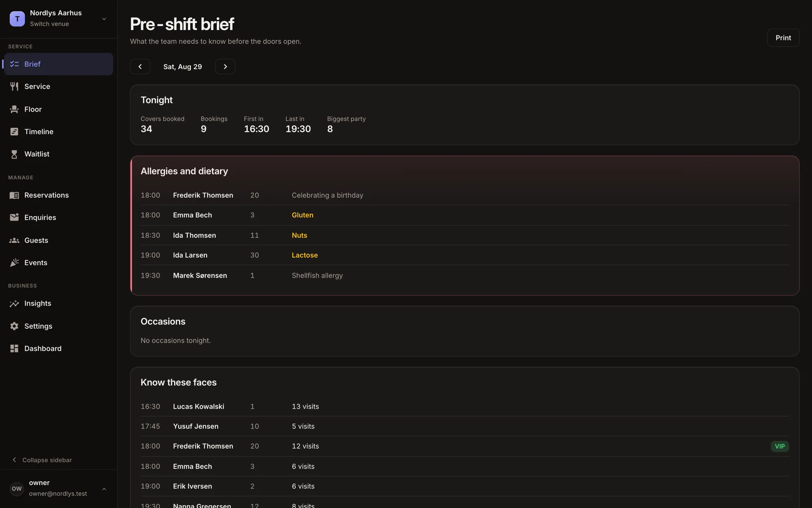Select Ida Larsen allergy row name
The width and height of the screenshot is (812, 508).
point(190,255)
